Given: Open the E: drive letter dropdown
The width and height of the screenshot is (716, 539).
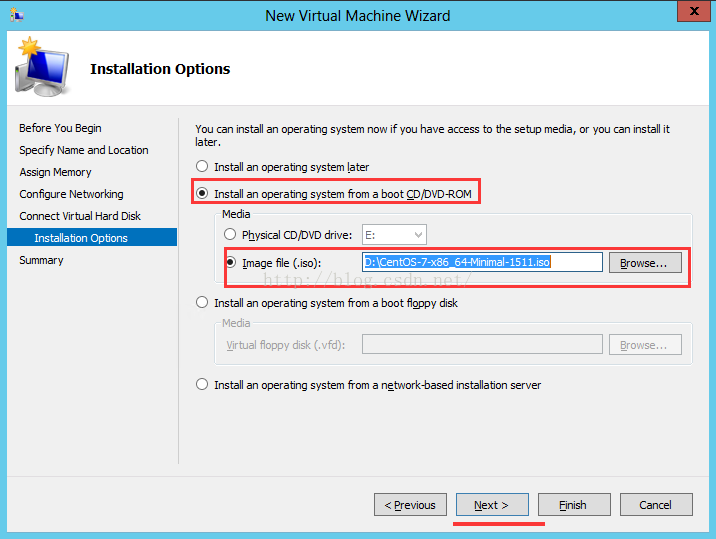Looking at the screenshot, I should [394, 235].
